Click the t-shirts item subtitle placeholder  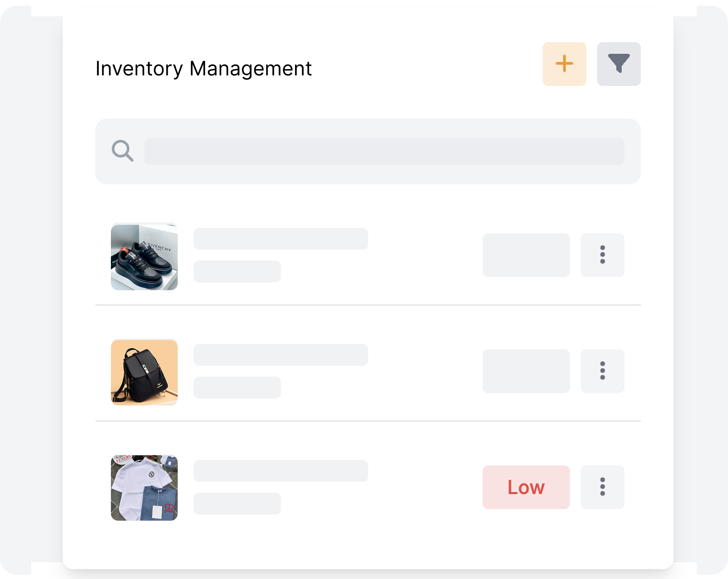click(237, 503)
